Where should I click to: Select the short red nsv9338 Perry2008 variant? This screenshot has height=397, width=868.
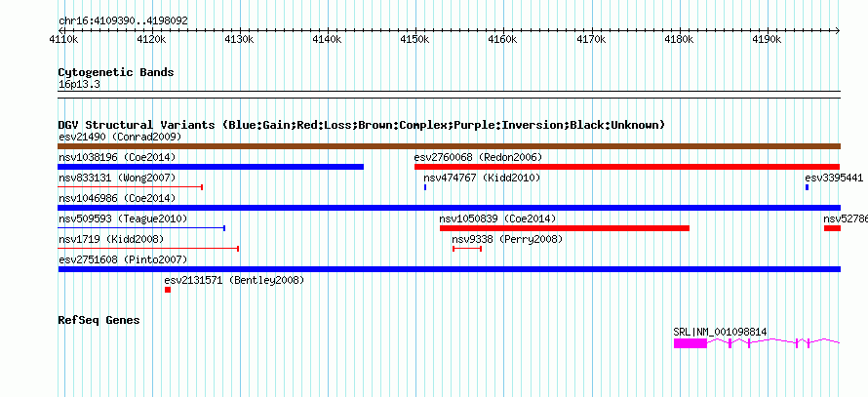[467, 249]
